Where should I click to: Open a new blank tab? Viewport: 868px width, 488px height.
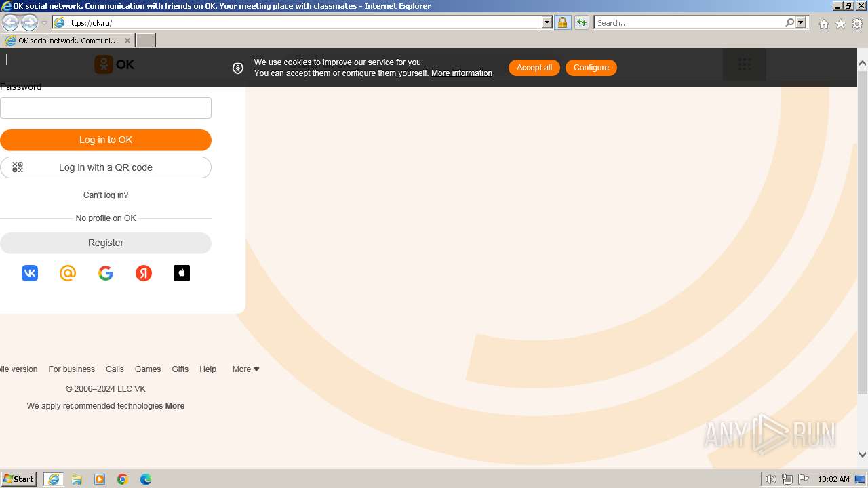146,41
